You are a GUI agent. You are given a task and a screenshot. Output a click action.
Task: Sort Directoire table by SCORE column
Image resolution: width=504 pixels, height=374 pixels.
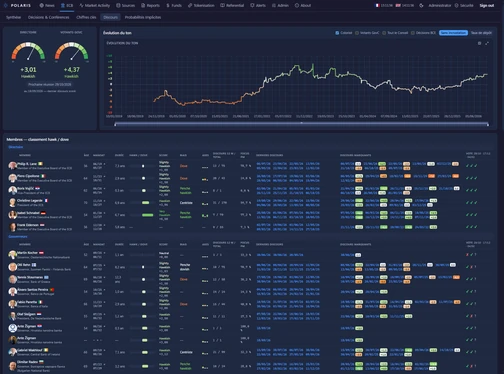point(163,155)
